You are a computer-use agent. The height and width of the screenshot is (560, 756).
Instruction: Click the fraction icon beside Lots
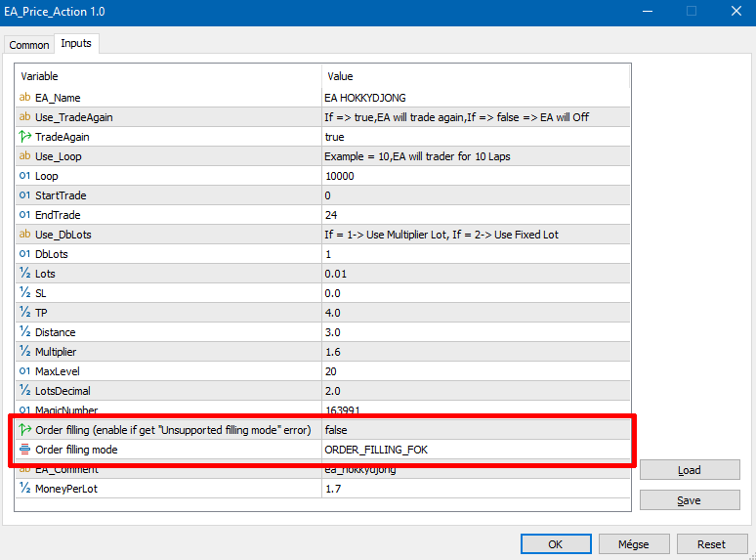click(x=24, y=273)
